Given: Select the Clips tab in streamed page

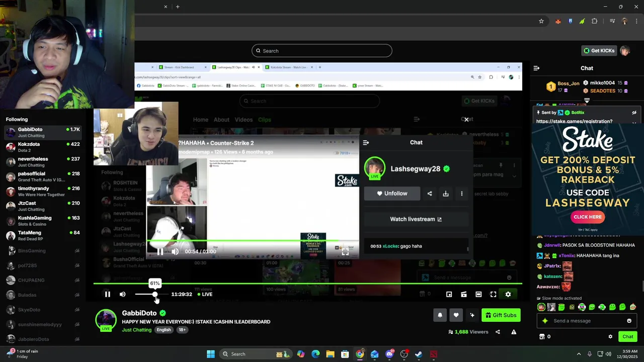Looking at the screenshot, I should pyautogui.click(x=265, y=120).
